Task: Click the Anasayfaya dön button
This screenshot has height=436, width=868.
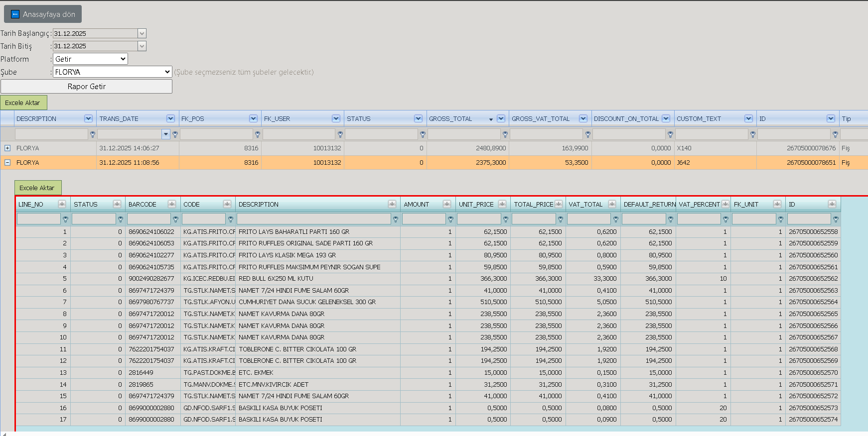Action: (43, 14)
